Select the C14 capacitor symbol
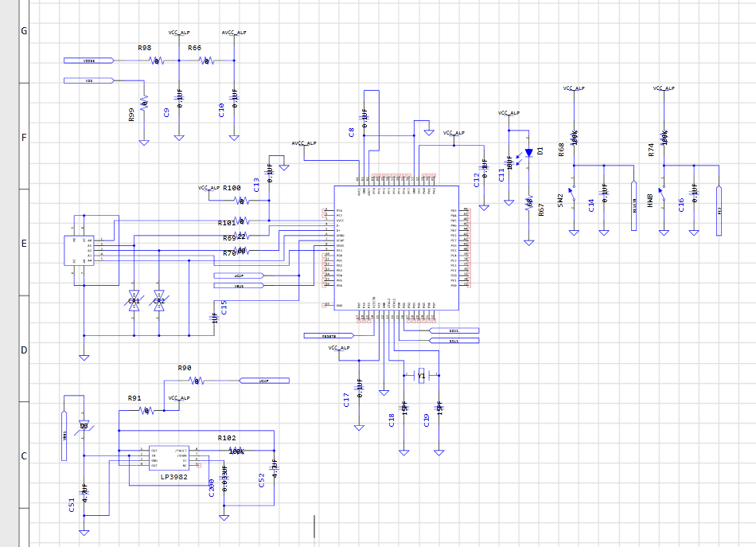The height and width of the screenshot is (547, 756). [604, 193]
